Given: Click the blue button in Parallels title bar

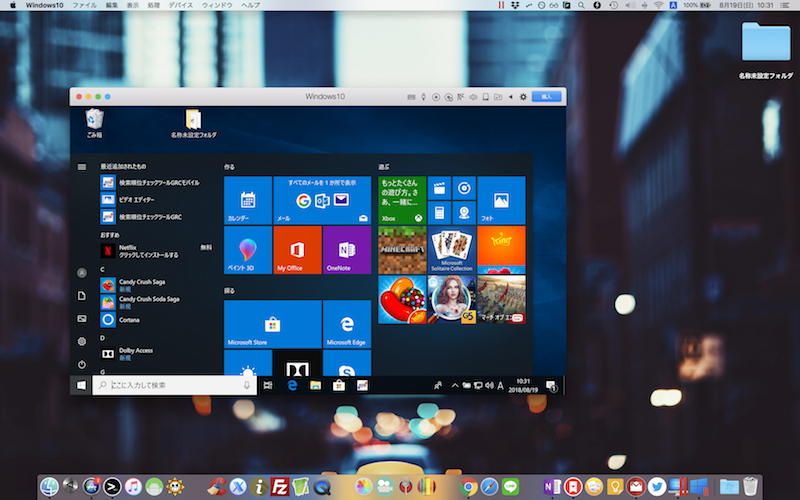Looking at the screenshot, I should coord(546,97).
